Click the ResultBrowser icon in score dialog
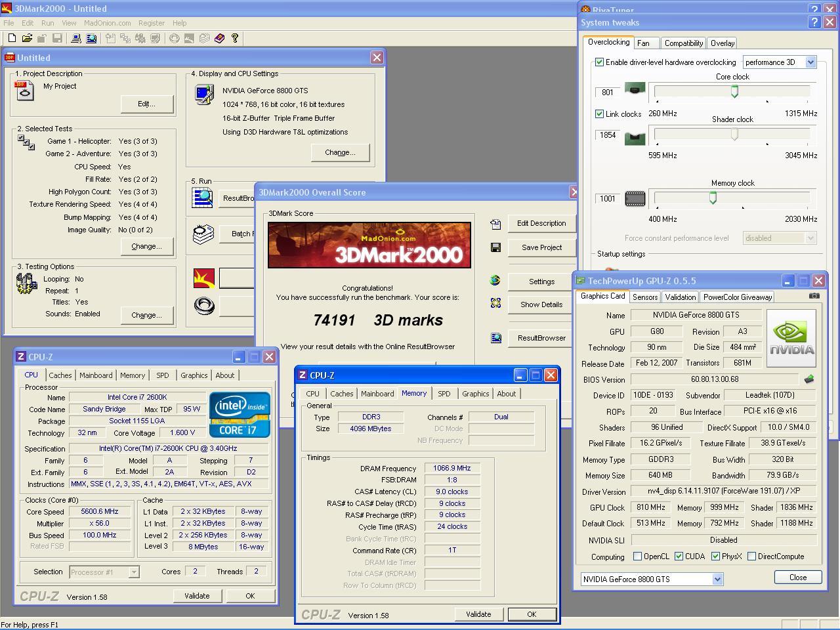 (x=495, y=338)
